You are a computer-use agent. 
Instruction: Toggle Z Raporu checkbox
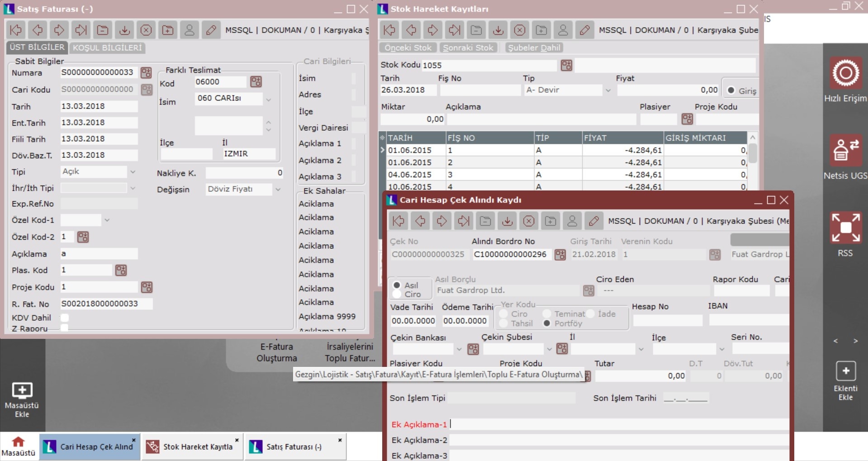pyautogui.click(x=65, y=328)
